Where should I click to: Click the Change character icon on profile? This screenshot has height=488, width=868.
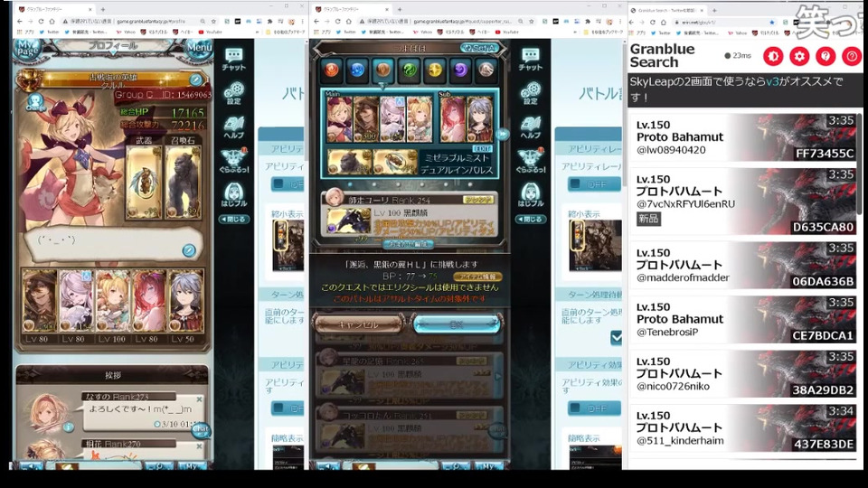36,103
